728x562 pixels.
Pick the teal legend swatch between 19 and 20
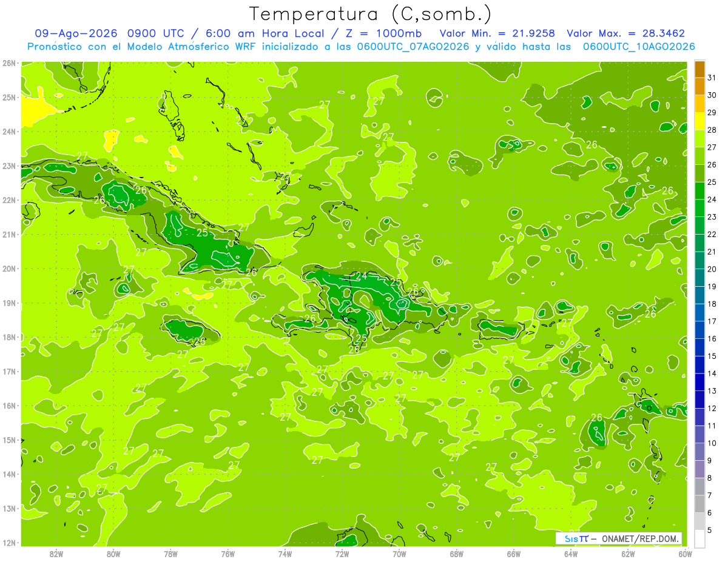[699, 278]
